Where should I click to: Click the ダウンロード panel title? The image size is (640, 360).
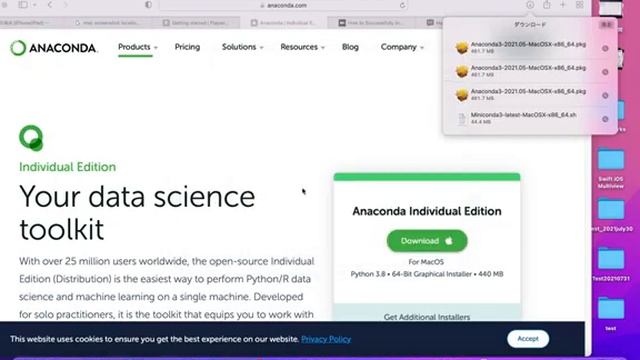click(x=530, y=25)
